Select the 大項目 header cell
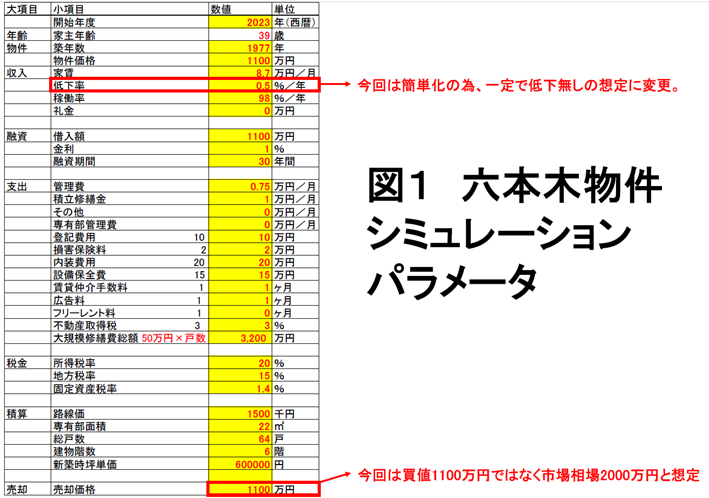 click(x=20, y=9)
